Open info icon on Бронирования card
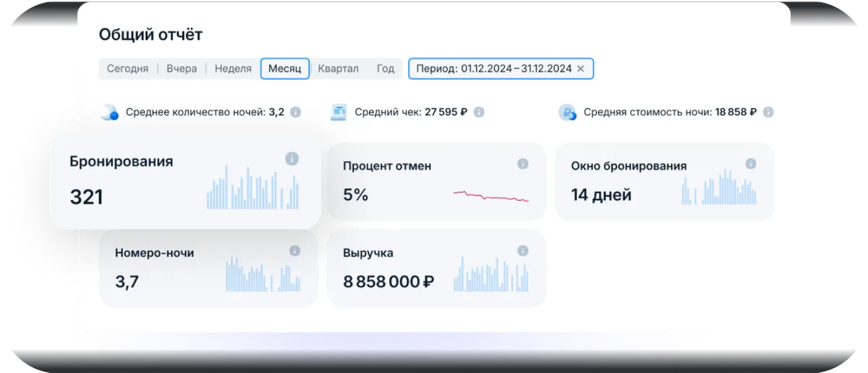Image resolution: width=868 pixels, height=373 pixels. tap(292, 159)
